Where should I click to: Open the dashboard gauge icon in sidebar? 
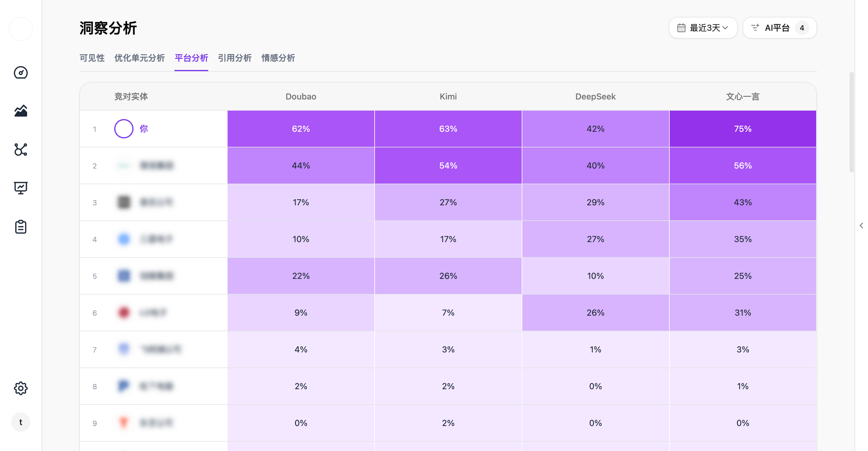20,72
